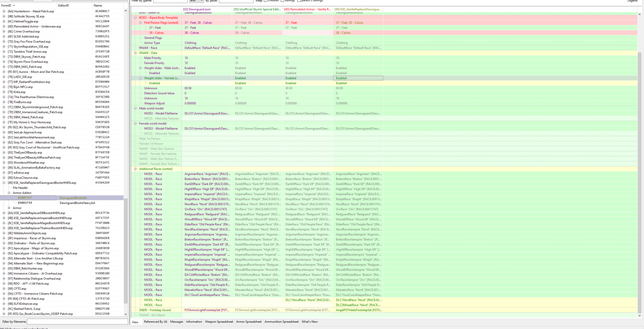Select KhajiitRace cell in the Dawnguard.esm column

pyautogui.click(x=207, y=199)
